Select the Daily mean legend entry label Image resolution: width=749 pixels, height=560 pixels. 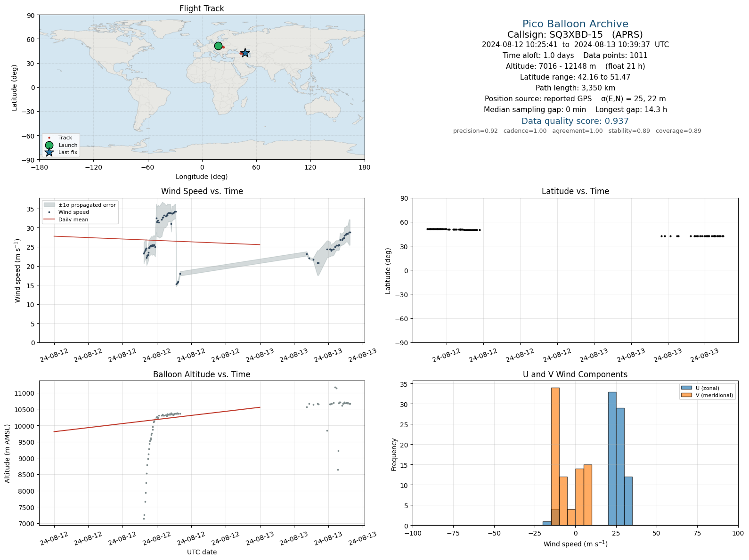[x=73, y=219]
